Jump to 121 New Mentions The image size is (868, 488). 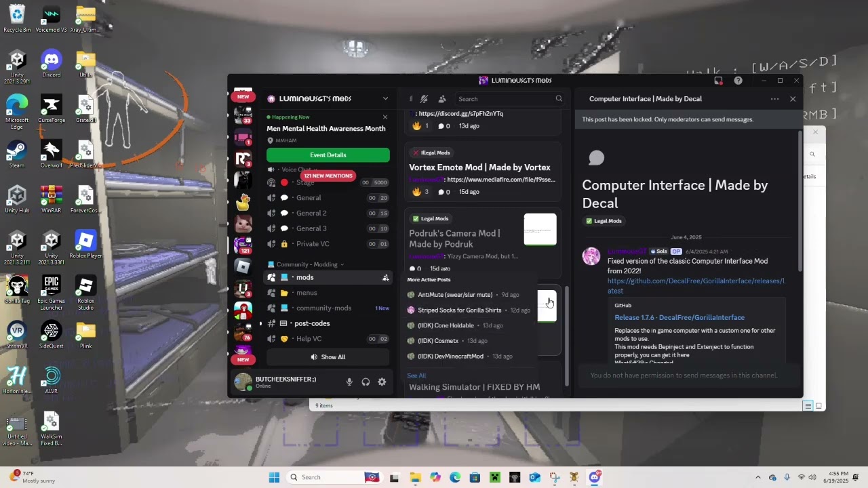pyautogui.click(x=328, y=176)
